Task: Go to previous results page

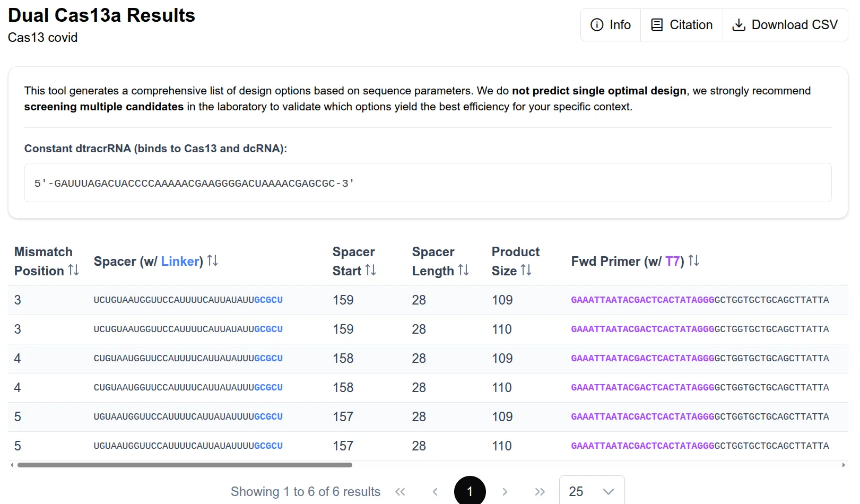Action: pyautogui.click(x=435, y=492)
